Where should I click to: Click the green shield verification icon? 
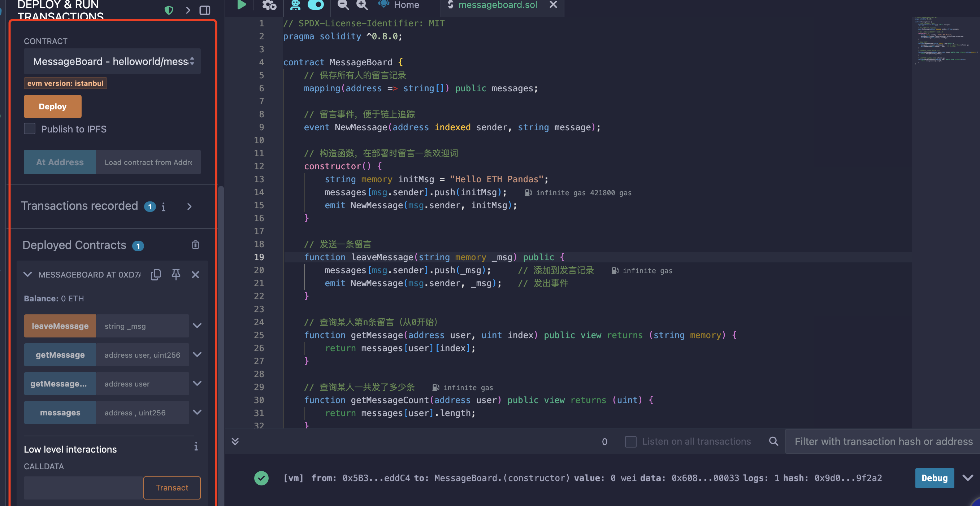click(x=169, y=10)
